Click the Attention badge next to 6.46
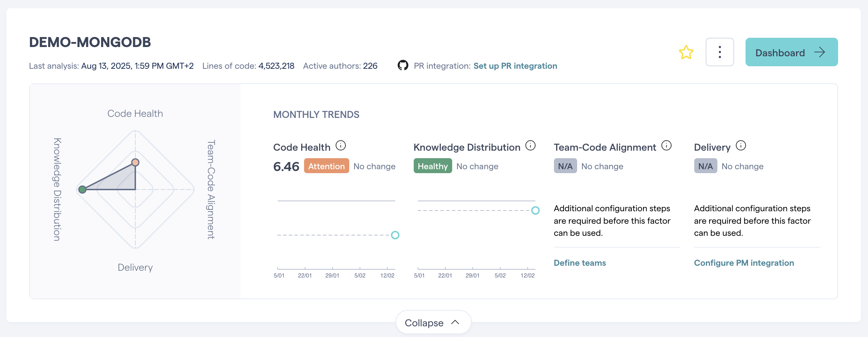The image size is (868, 337). (326, 166)
